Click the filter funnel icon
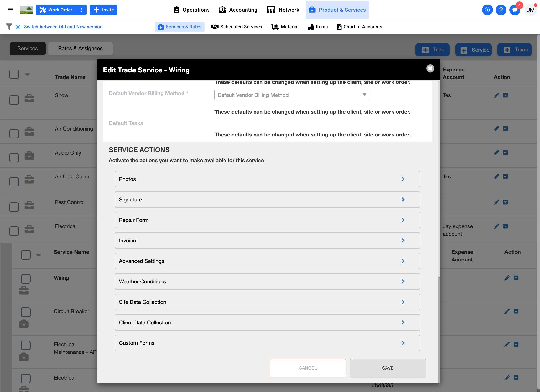Screen dimensions: 540x392 click(x=9, y=27)
